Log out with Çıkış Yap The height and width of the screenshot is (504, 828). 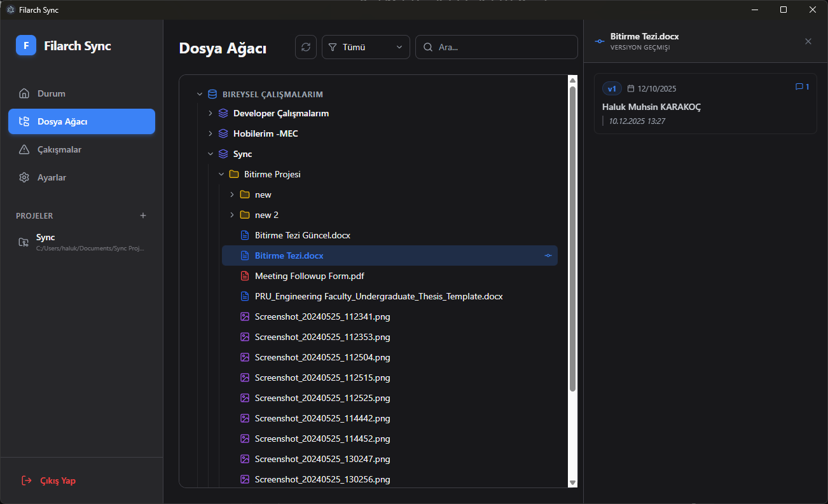click(x=81, y=480)
